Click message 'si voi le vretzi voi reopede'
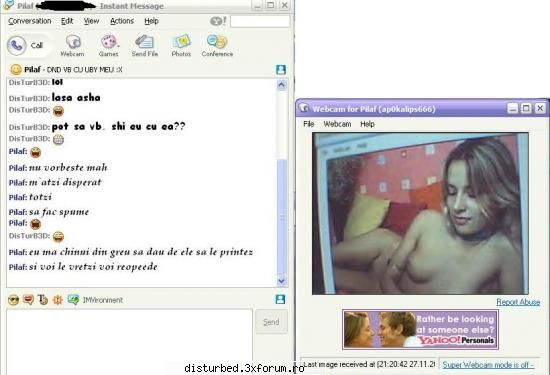Image resolution: width=550 pixels, height=375 pixels. pyautogui.click(x=93, y=267)
